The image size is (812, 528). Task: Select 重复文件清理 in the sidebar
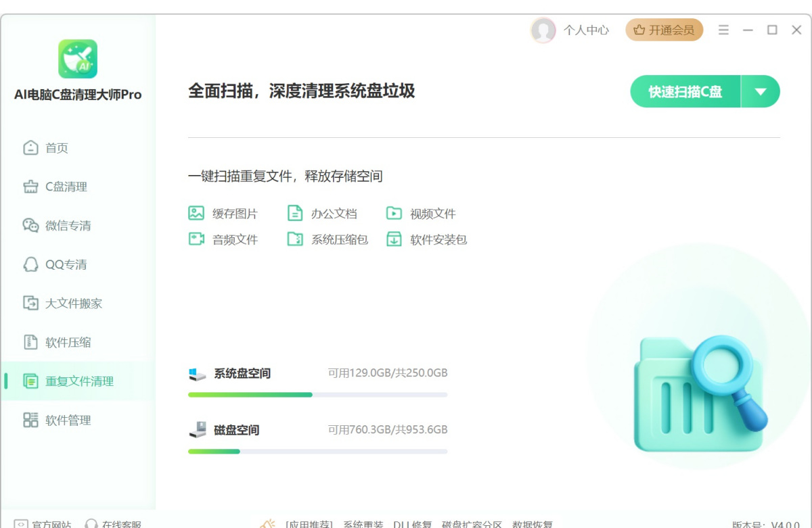78,381
